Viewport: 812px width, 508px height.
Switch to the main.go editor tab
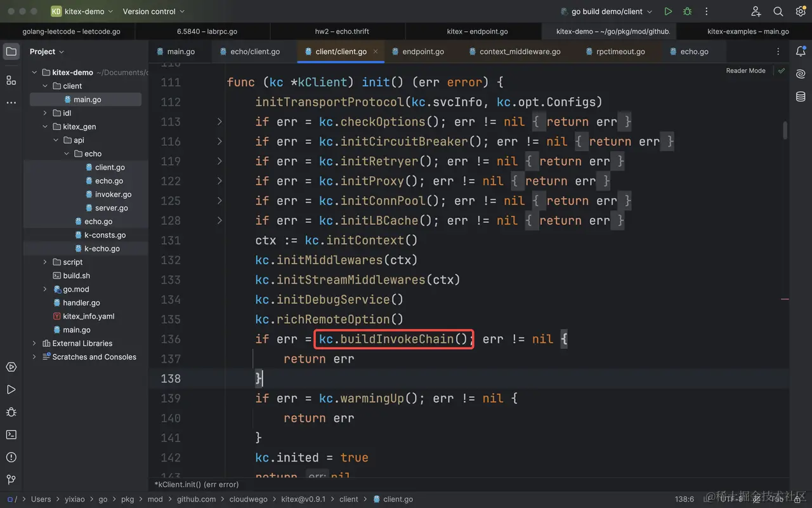(176, 51)
